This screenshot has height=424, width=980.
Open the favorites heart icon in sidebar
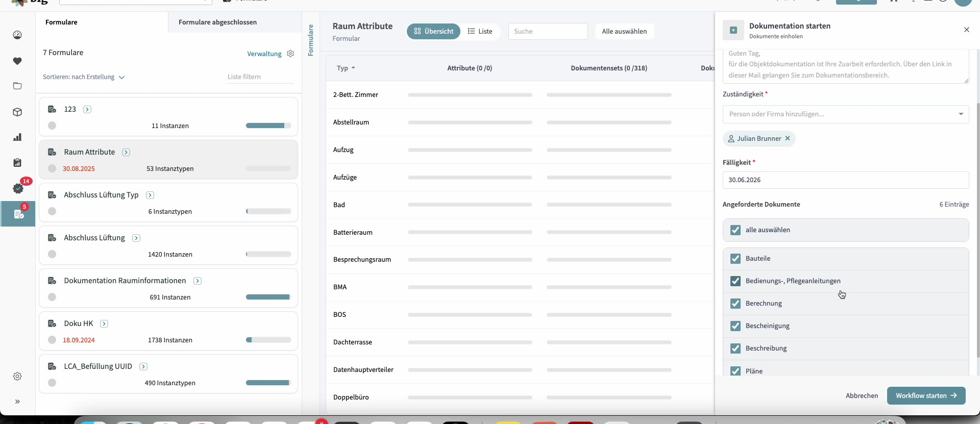point(17,61)
